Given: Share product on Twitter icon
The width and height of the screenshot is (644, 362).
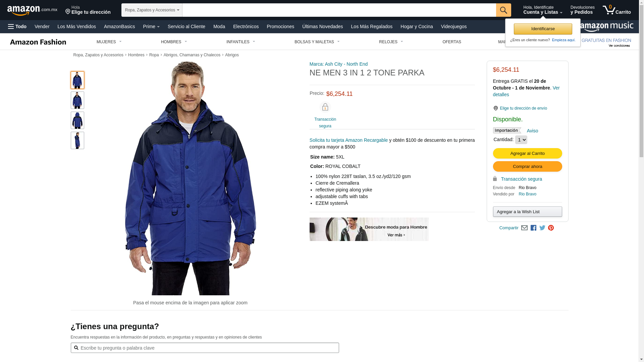Looking at the screenshot, I should pos(542,228).
